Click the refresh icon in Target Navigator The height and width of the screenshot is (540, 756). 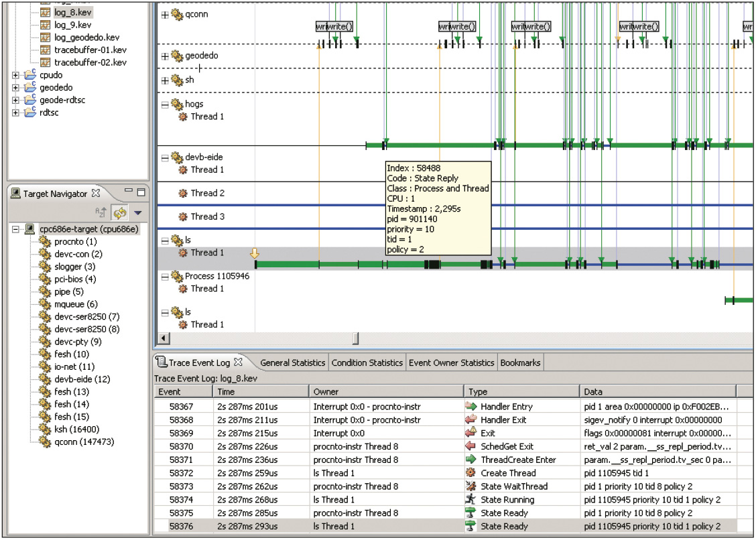tap(121, 213)
